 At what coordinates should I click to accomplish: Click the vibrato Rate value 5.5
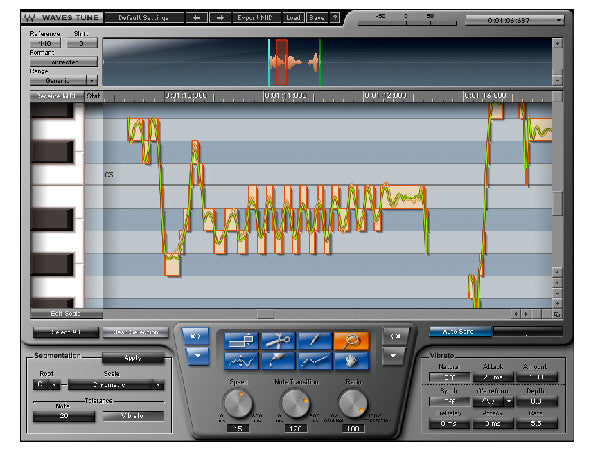click(x=537, y=424)
